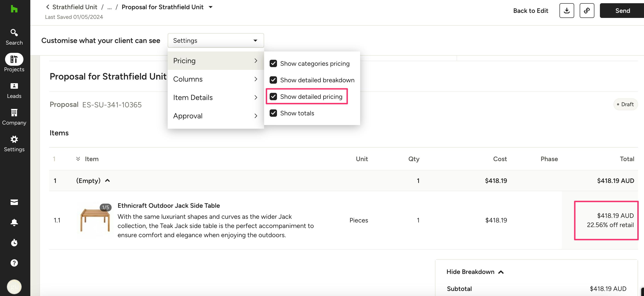The height and width of the screenshot is (296, 644).
Task: Toggle Show detailed breakdown checkbox
Action: (273, 80)
